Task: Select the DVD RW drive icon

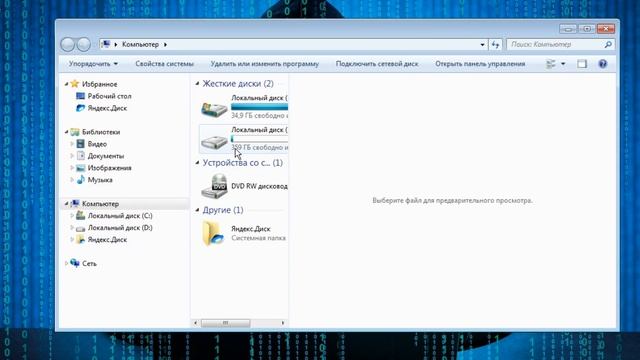Action: [215, 186]
